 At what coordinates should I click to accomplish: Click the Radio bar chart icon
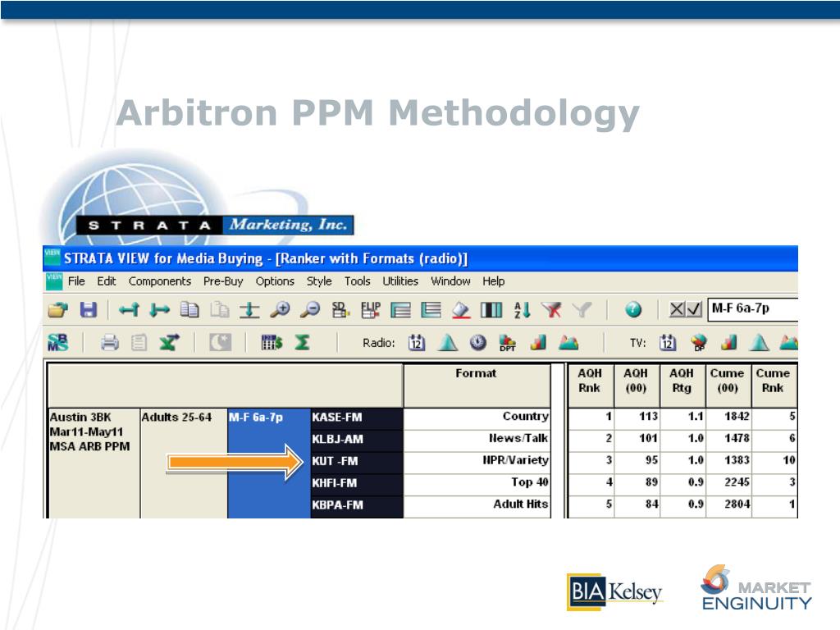coord(538,342)
